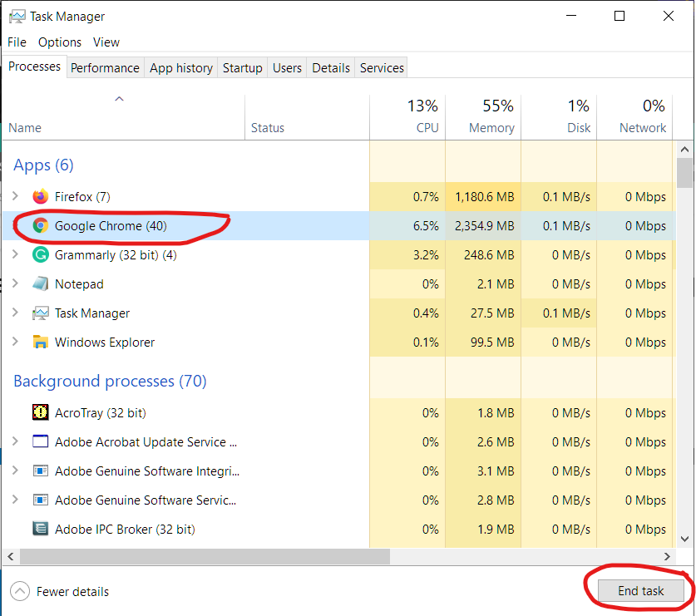Click Notepad memory value 2.1 MB
Image resolution: width=696 pixels, height=616 pixels.
click(x=496, y=284)
